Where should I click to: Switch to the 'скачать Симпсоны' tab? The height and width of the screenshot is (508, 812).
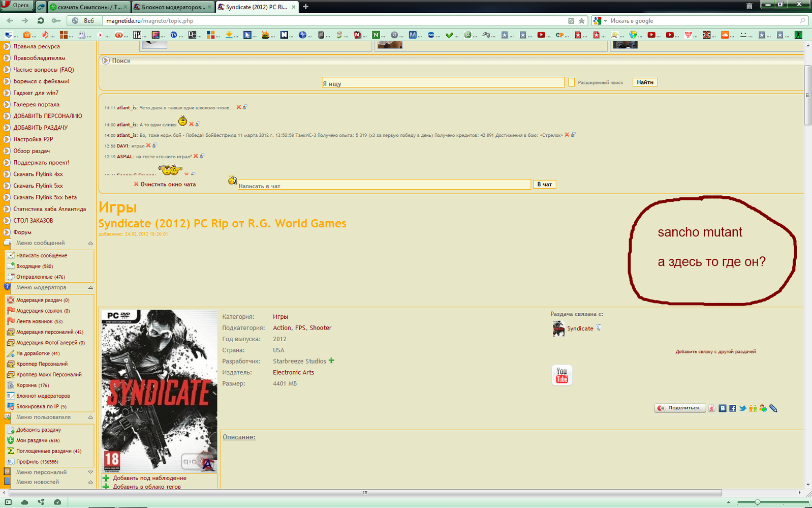tap(88, 7)
